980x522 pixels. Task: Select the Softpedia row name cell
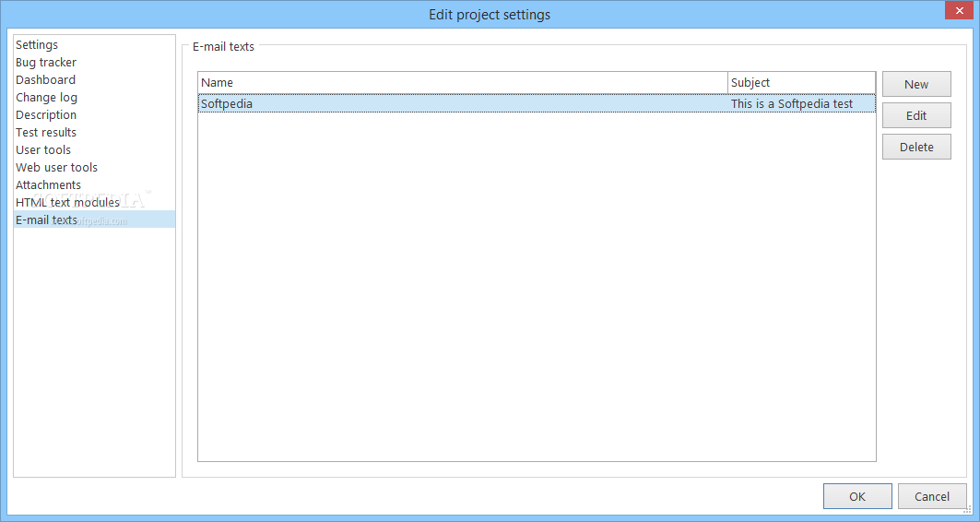[x=463, y=104]
